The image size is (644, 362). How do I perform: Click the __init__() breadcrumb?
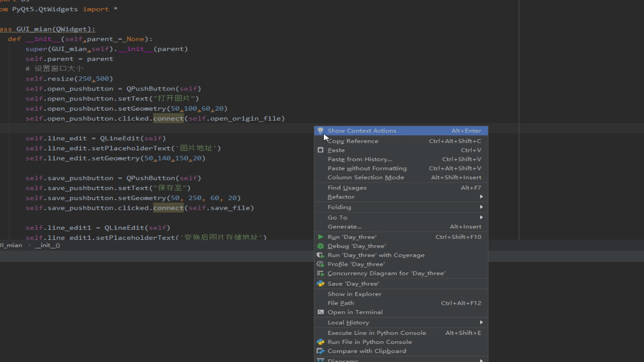click(48, 245)
